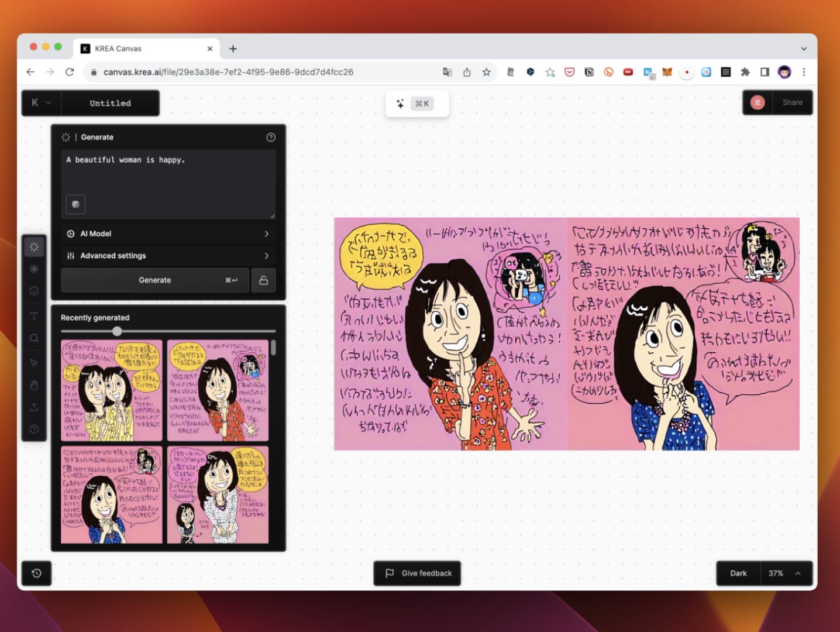Click the site info icon before URL

(93, 72)
